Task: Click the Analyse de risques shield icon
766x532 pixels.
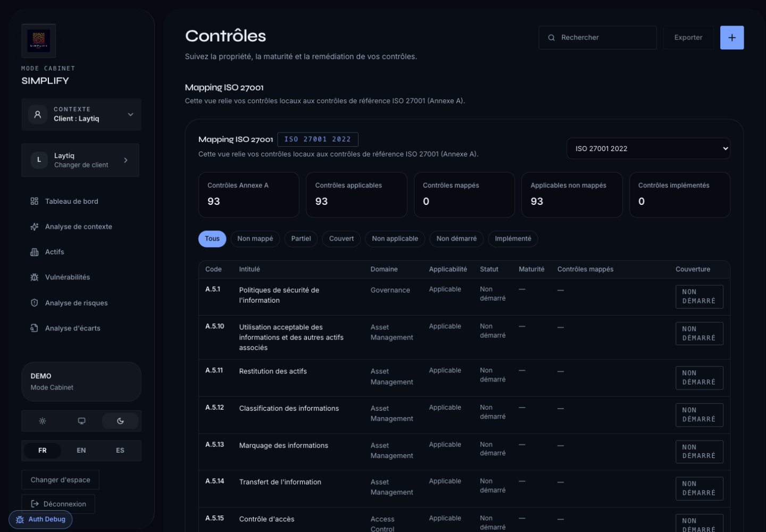Action: click(x=35, y=303)
